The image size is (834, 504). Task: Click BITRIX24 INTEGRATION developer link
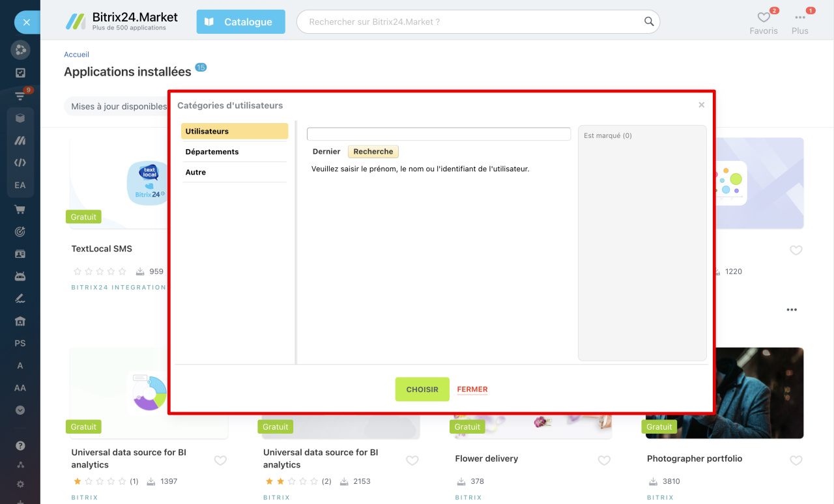point(119,287)
